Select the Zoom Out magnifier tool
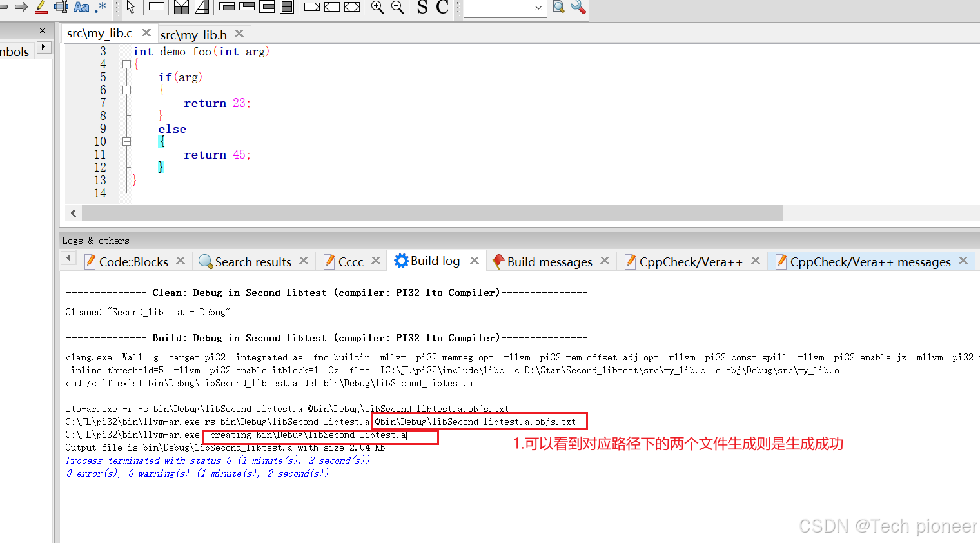The height and width of the screenshot is (543, 980). point(397,8)
